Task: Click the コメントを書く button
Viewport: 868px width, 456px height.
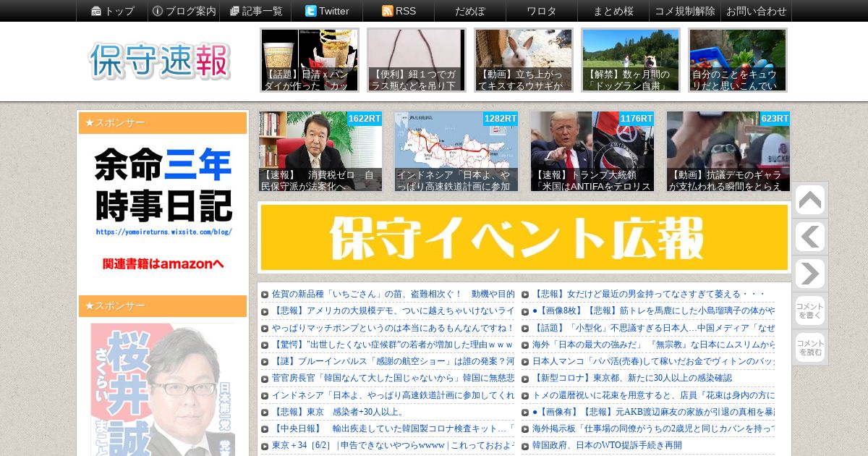Action: [x=809, y=311]
